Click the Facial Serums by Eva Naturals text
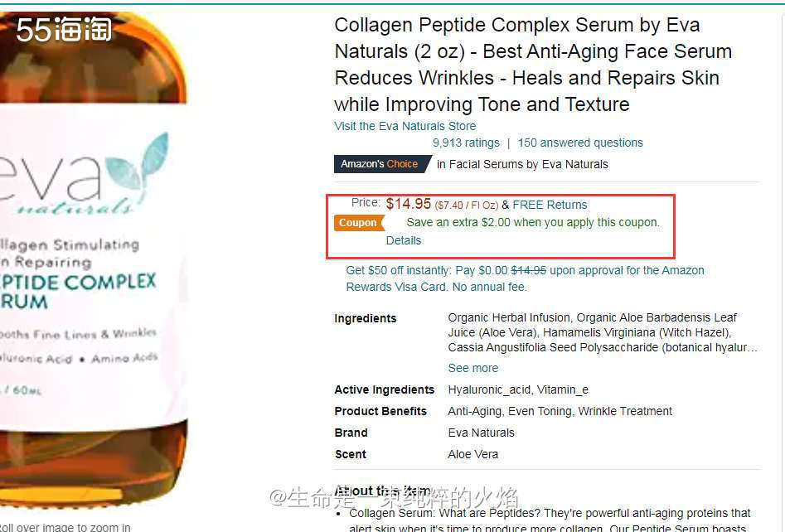This screenshot has width=785, height=532. click(528, 165)
